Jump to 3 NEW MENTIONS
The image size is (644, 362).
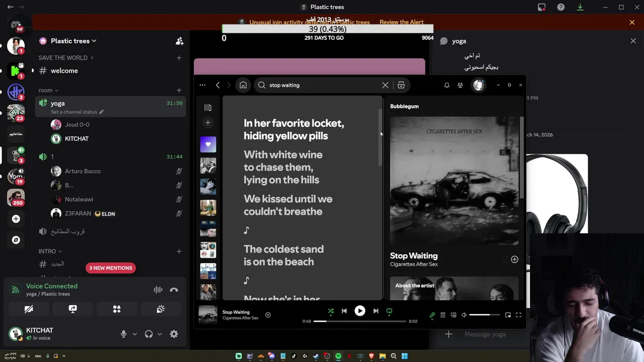coord(111,268)
